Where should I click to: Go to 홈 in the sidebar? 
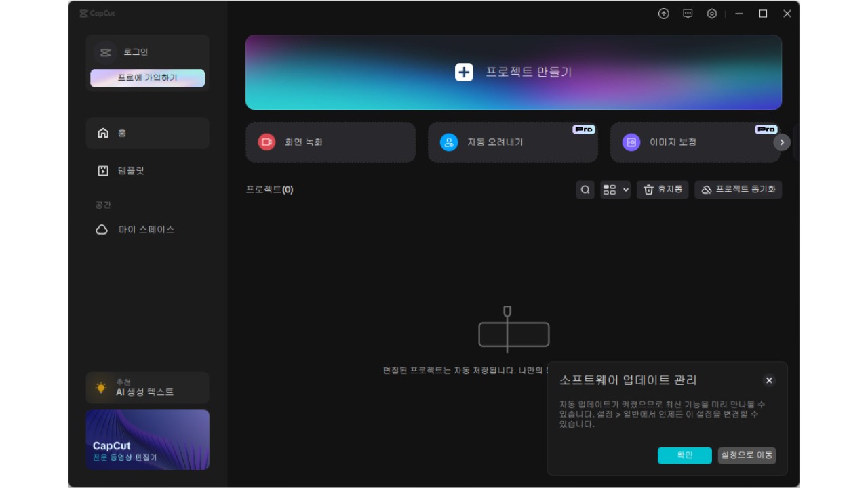(x=147, y=133)
